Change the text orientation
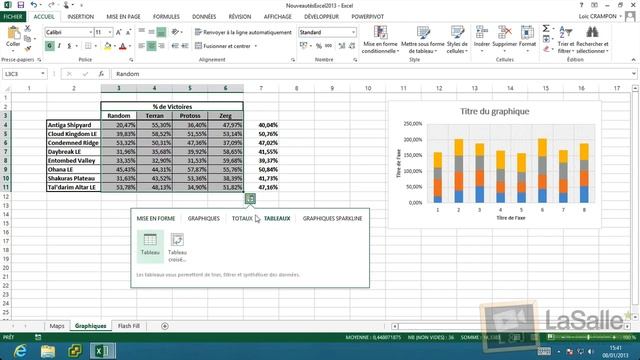 176,32
